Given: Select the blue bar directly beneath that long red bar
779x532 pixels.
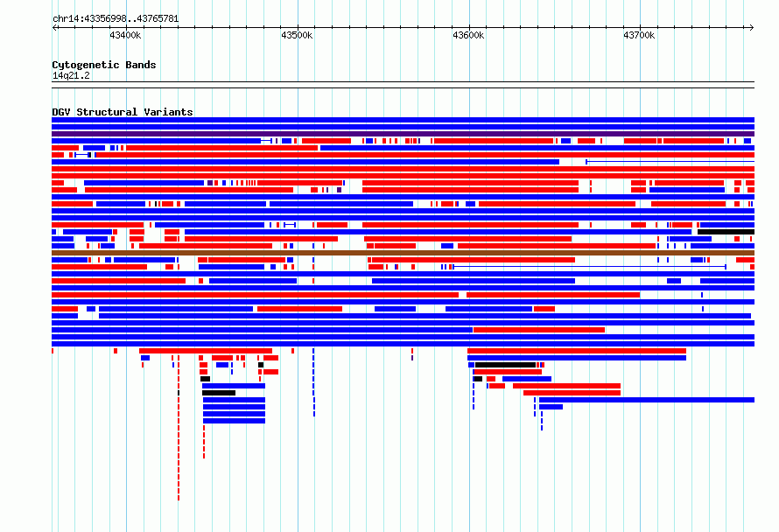Looking at the screenshot, I should tap(576, 358).
